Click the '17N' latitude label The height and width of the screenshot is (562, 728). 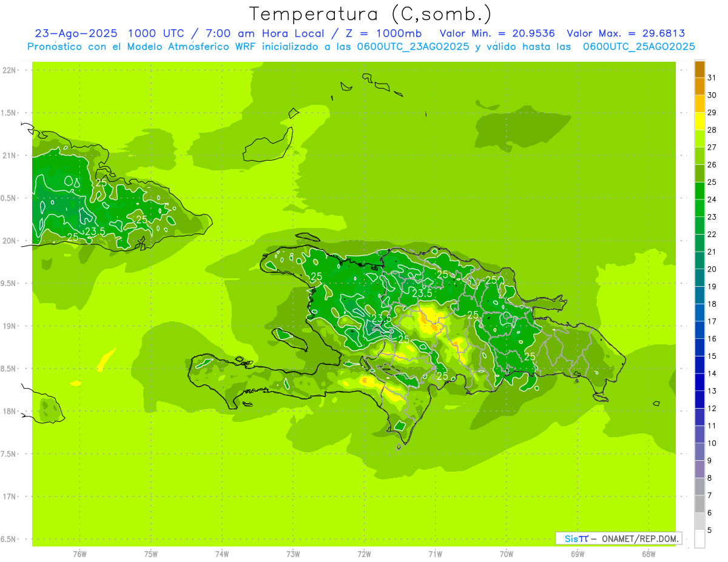(x=8, y=497)
